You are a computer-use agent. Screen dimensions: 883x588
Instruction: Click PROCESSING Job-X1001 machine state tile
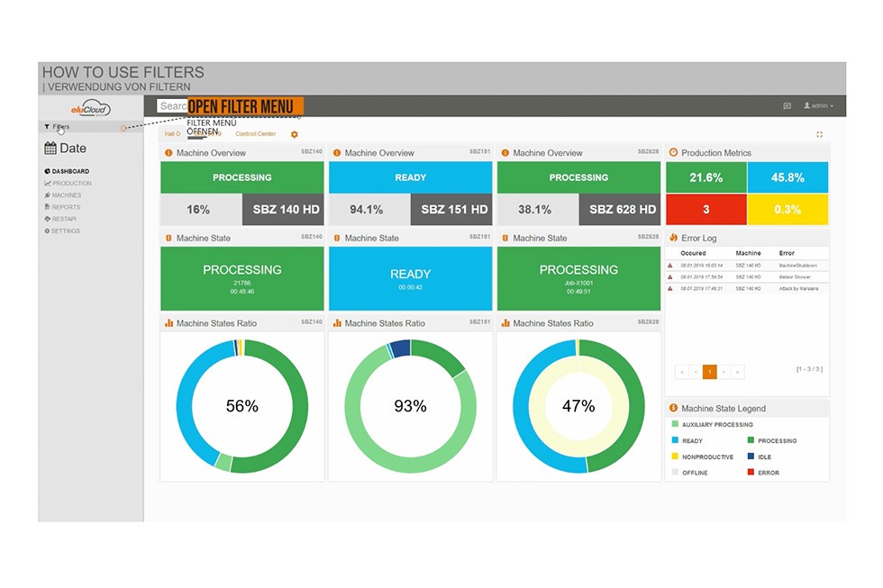[x=578, y=278]
